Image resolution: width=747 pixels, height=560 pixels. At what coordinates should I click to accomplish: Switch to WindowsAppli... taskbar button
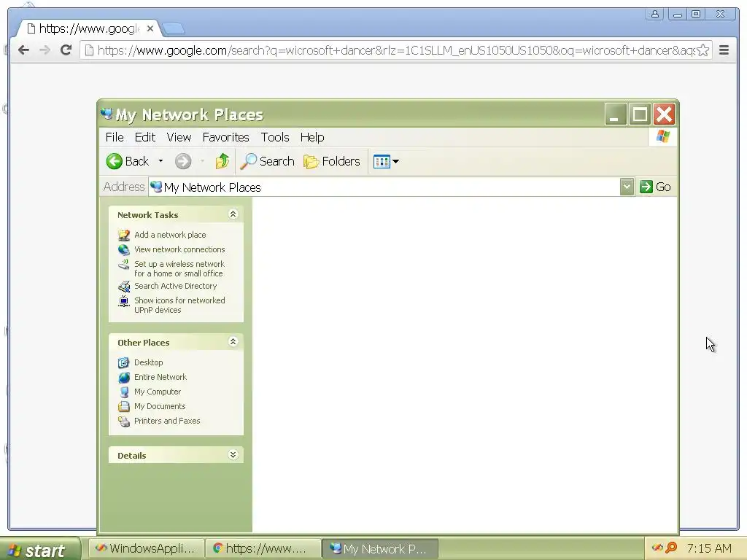point(147,548)
